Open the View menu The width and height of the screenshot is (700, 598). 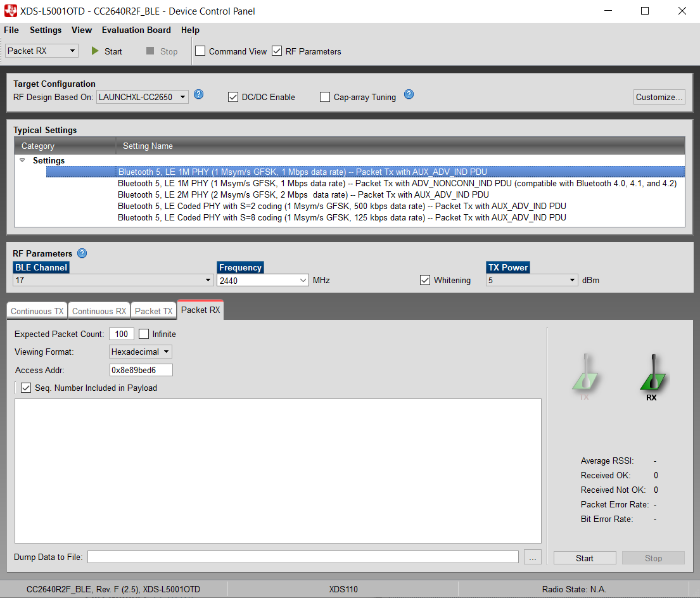(82, 30)
